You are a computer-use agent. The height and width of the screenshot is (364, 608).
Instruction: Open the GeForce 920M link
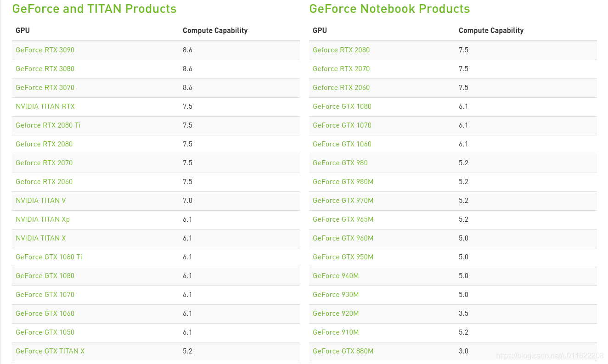(x=336, y=314)
